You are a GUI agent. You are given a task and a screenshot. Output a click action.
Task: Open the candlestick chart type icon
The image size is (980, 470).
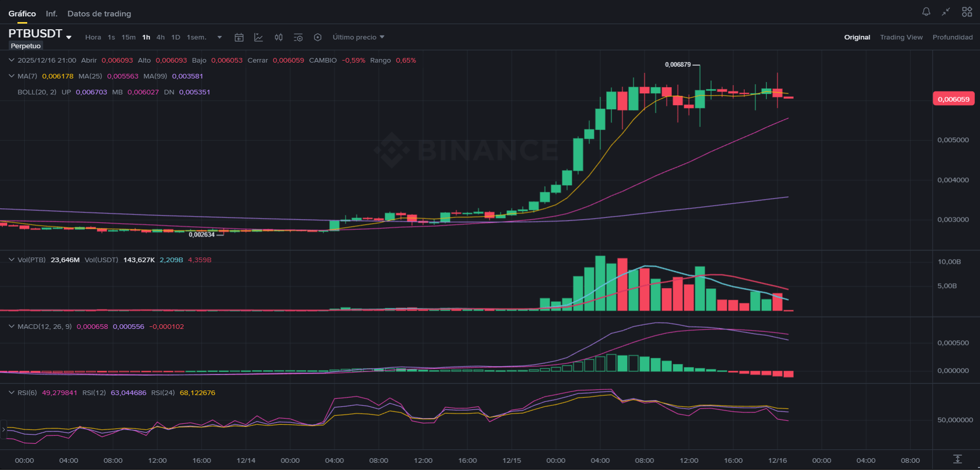click(x=278, y=37)
